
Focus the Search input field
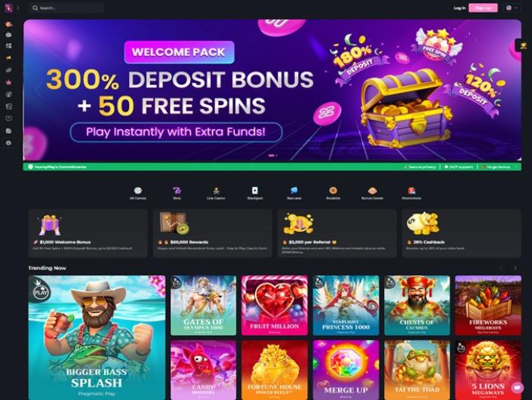66,8
